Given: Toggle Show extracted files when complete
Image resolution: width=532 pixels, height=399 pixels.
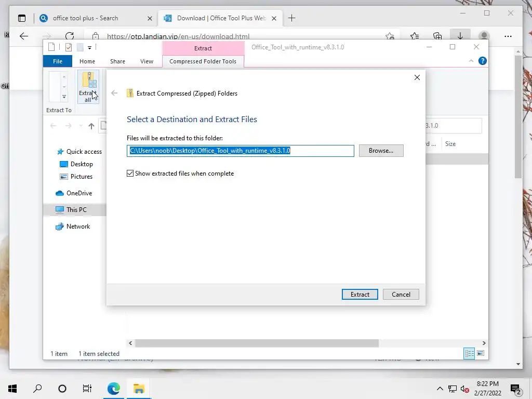Looking at the screenshot, I should point(130,174).
